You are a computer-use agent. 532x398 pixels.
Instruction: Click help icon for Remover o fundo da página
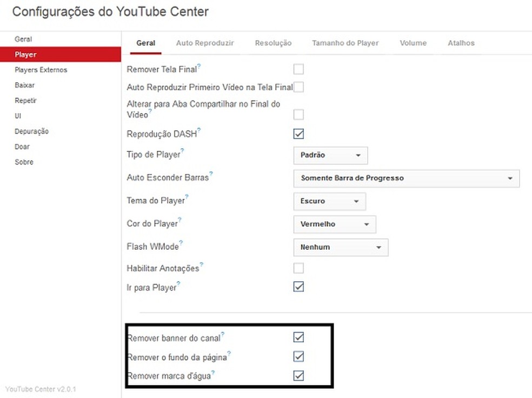(x=229, y=354)
